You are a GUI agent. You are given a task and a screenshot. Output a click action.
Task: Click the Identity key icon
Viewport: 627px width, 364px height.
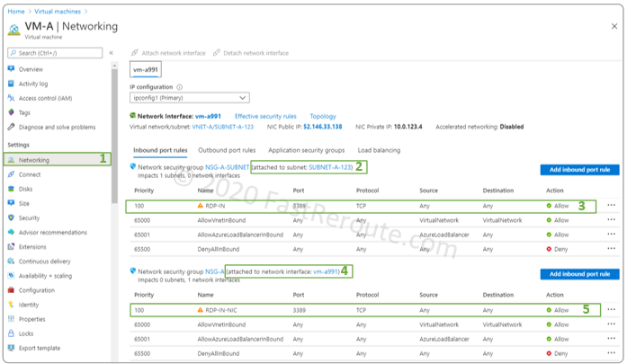coord(11,305)
